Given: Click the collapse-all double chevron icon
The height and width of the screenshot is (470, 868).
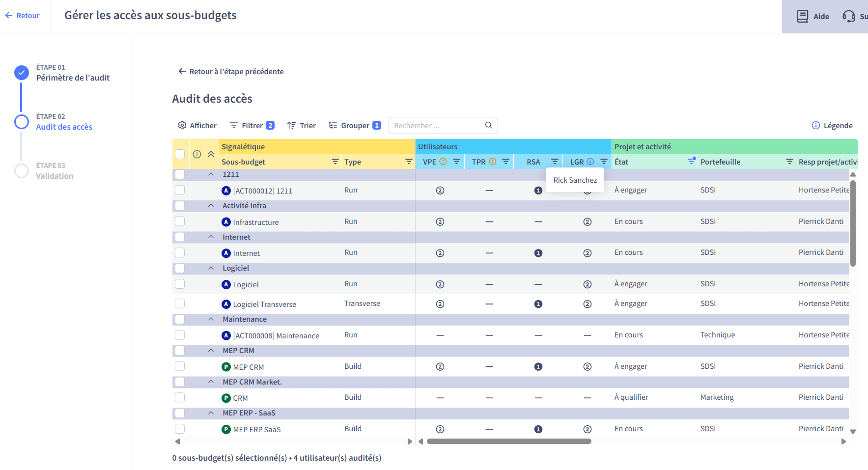Looking at the screenshot, I should point(211,154).
